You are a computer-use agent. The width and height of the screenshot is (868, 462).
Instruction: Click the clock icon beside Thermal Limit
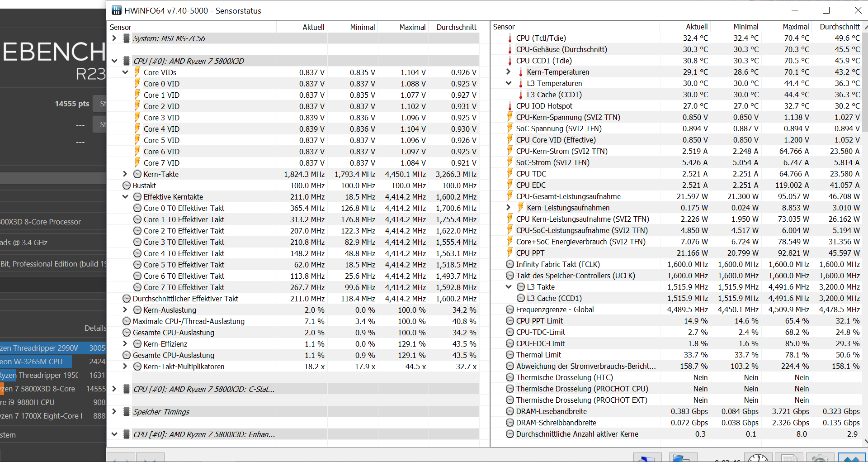[510, 355]
